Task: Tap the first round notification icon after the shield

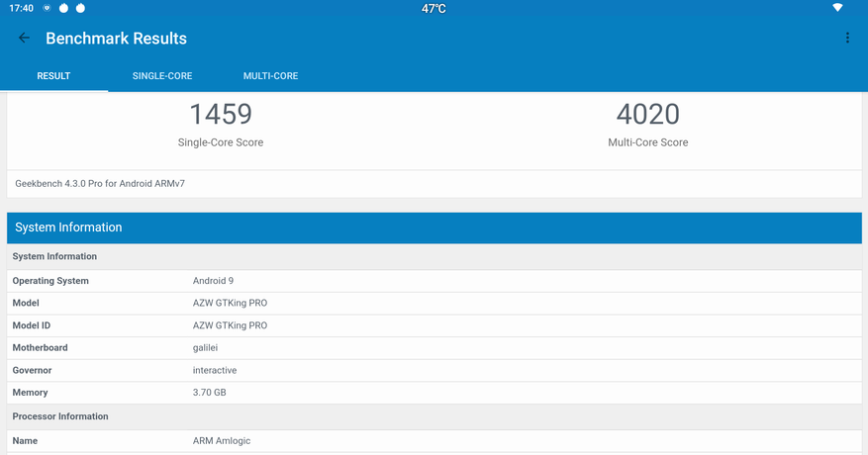Action: coord(63,8)
